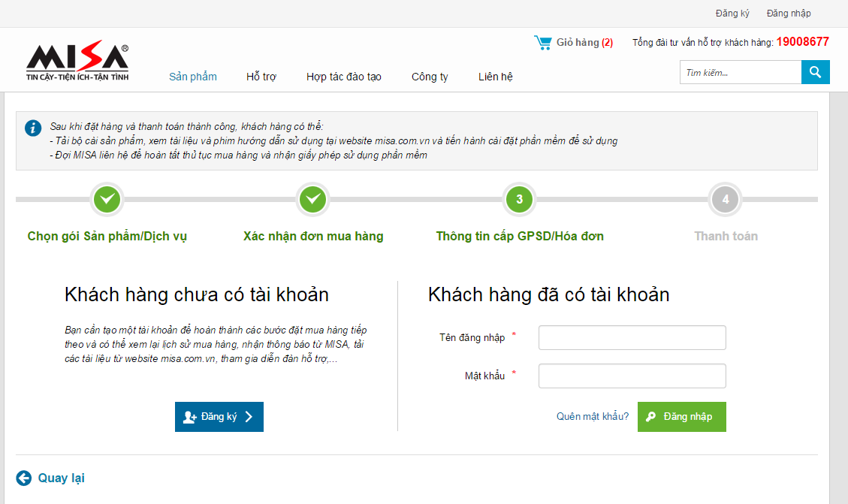Image resolution: width=848 pixels, height=504 pixels.
Task: Click step one green checkmark circle
Action: click(107, 200)
